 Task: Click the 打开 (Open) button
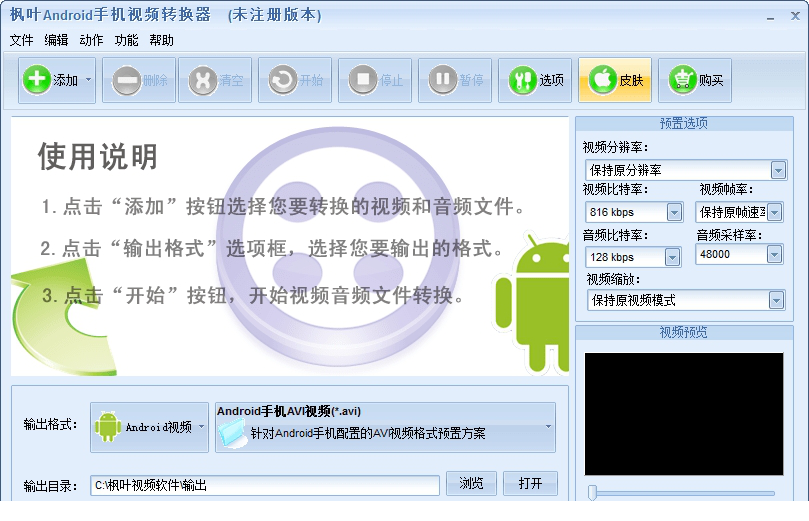coord(530,483)
